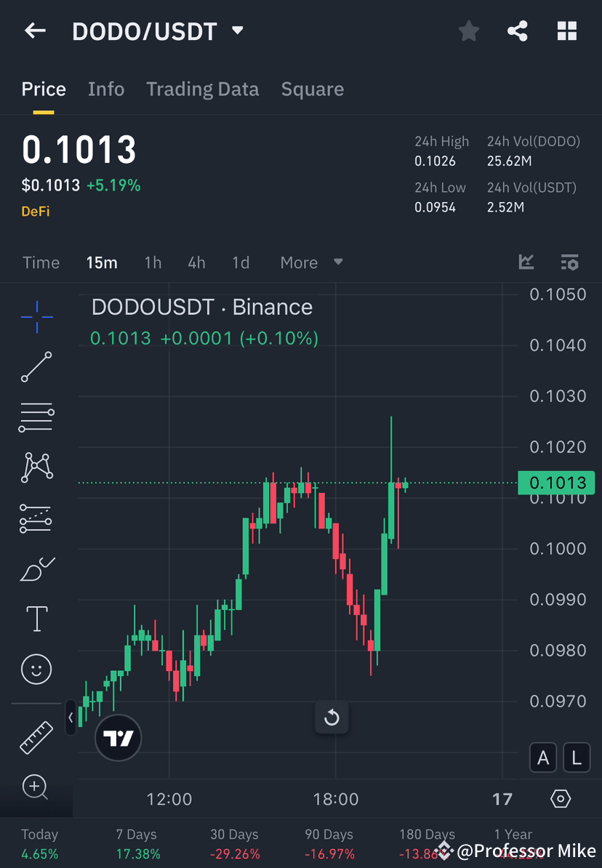Select the trend line drawing tool

coord(36,367)
